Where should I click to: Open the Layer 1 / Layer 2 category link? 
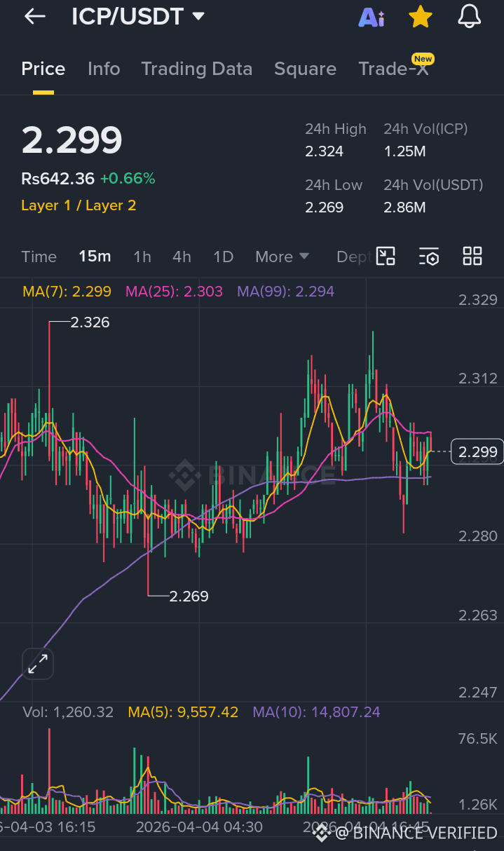(x=79, y=205)
